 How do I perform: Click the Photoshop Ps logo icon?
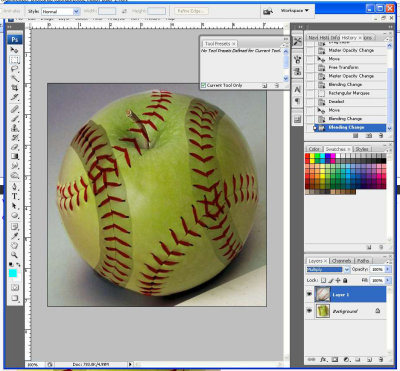[x=14, y=40]
